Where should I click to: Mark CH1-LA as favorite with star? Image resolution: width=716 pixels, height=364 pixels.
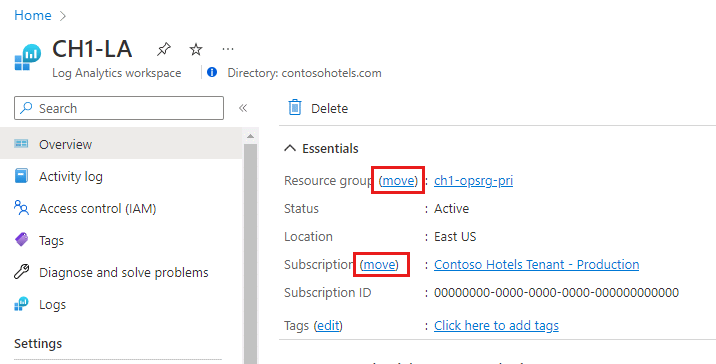[x=196, y=49]
